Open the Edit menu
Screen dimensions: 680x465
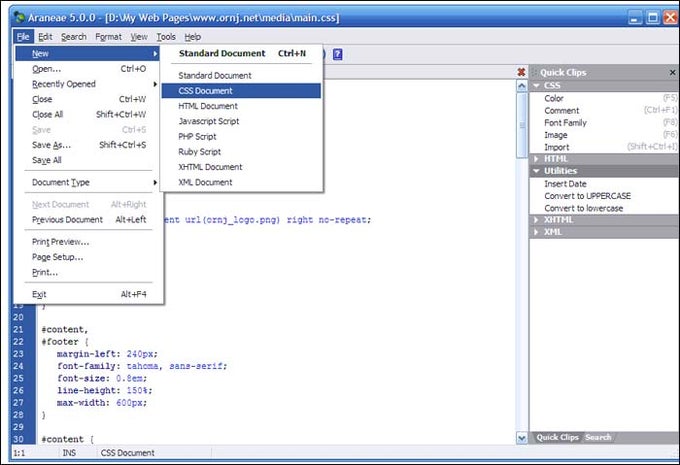[x=45, y=37]
